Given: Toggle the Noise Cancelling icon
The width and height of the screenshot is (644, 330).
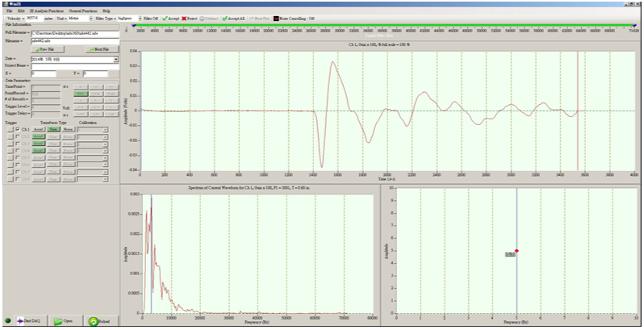Looking at the screenshot, I should click(277, 17).
